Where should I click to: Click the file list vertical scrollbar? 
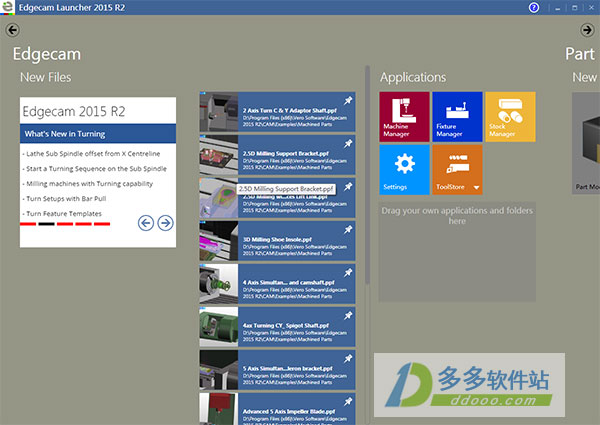[367, 176]
